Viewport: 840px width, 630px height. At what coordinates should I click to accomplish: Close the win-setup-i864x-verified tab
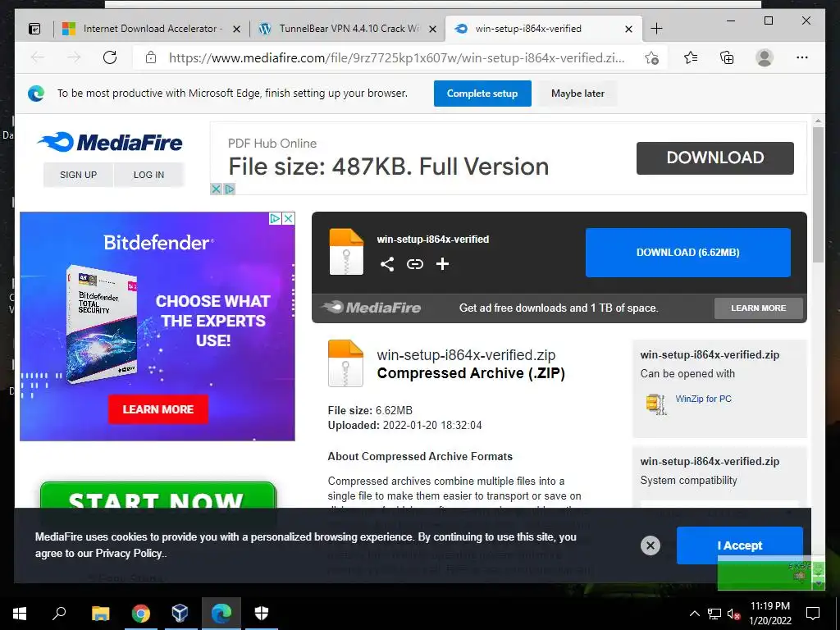pyautogui.click(x=629, y=29)
